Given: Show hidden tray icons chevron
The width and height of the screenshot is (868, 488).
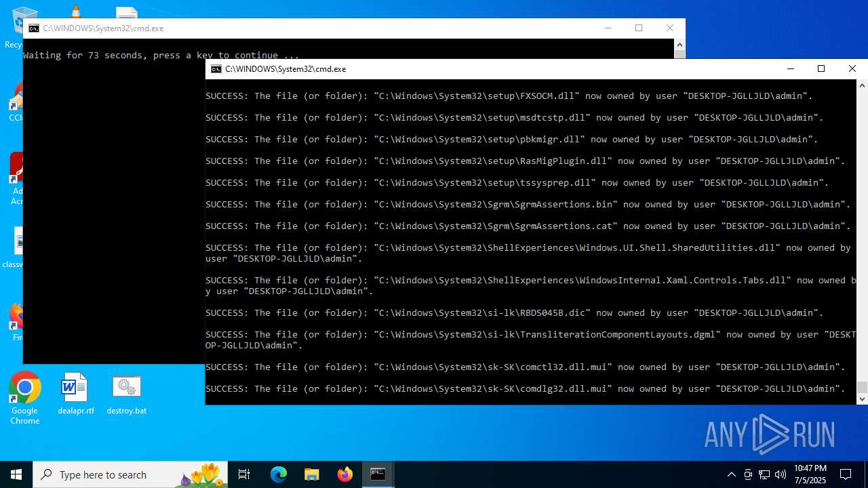Looking at the screenshot, I should [731, 474].
